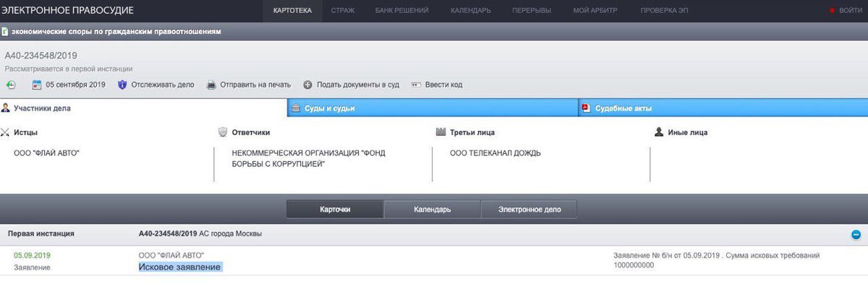Click the green document category icon
Viewport: 868px width, 284px height.
coord(5,32)
